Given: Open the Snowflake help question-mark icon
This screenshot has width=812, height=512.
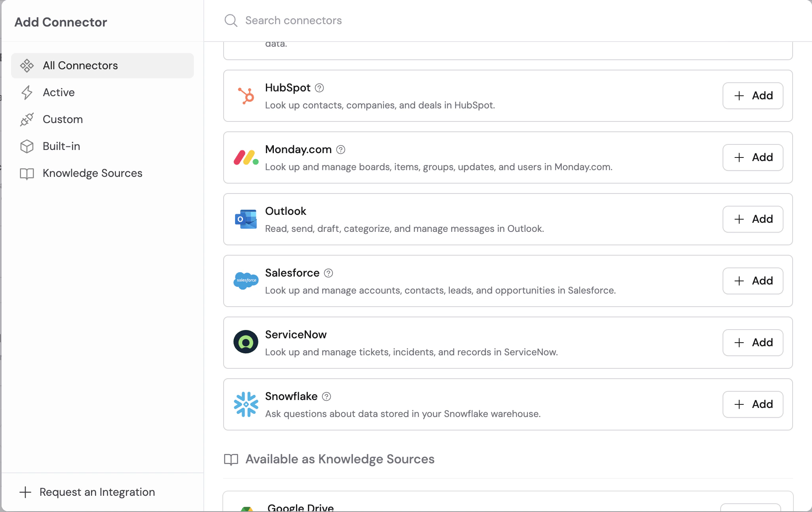Looking at the screenshot, I should (x=326, y=396).
